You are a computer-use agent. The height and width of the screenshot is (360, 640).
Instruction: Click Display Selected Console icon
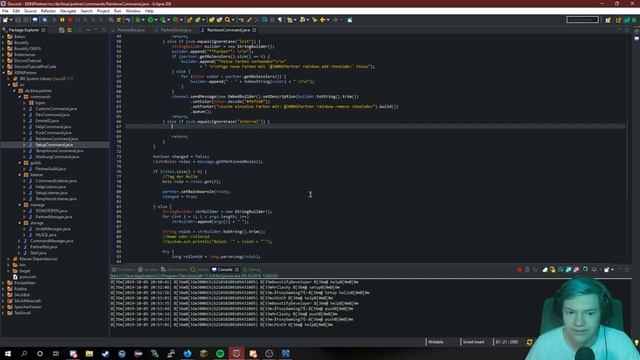click(x=595, y=269)
